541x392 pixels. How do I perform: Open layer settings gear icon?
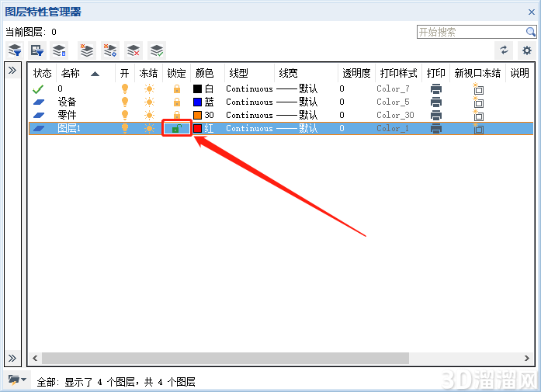pos(526,50)
